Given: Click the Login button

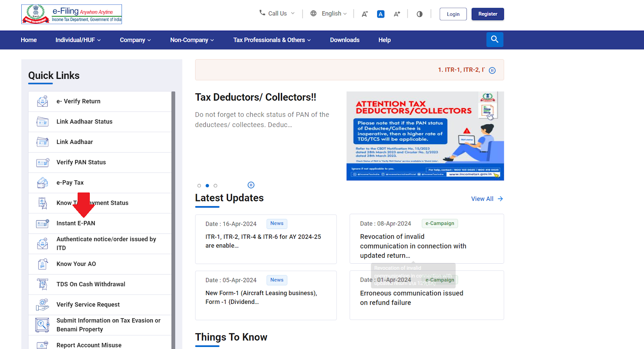Looking at the screenshot, I should (453, 14).
